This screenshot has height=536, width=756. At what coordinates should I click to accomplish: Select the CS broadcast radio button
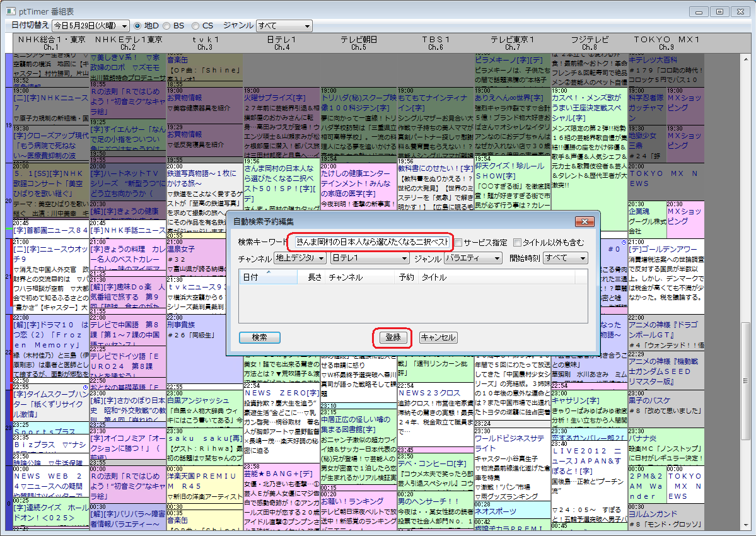[x=196, y=26]
